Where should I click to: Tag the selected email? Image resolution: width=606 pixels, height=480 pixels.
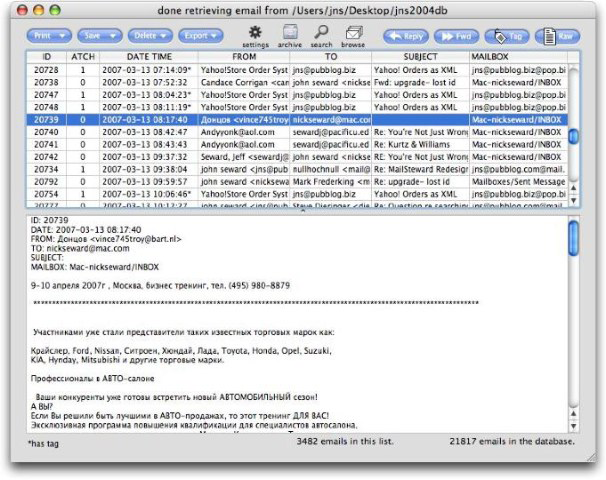(x=508, y=36)
